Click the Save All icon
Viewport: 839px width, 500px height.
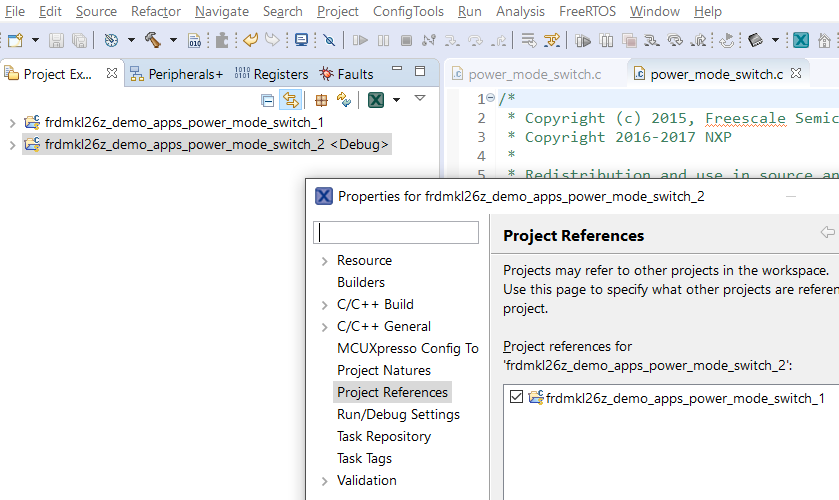79,40
